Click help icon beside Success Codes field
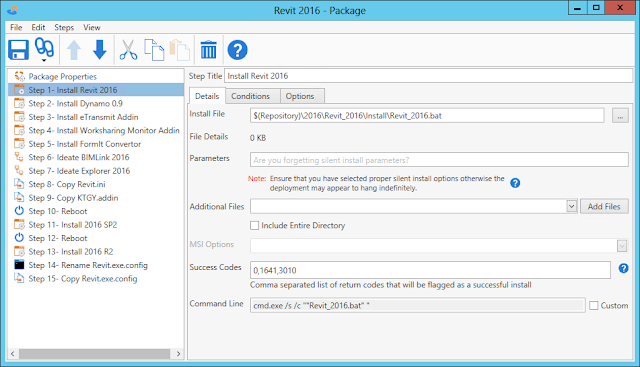Viewport: 640px width, 367px height. click(x=623, y=268)
